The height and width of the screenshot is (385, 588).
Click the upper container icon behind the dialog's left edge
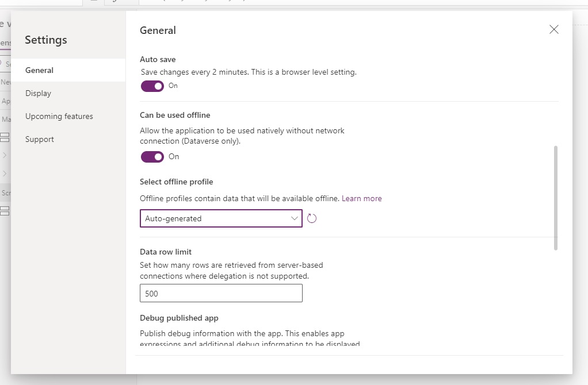pyautogui.click(x=5, y=137)
